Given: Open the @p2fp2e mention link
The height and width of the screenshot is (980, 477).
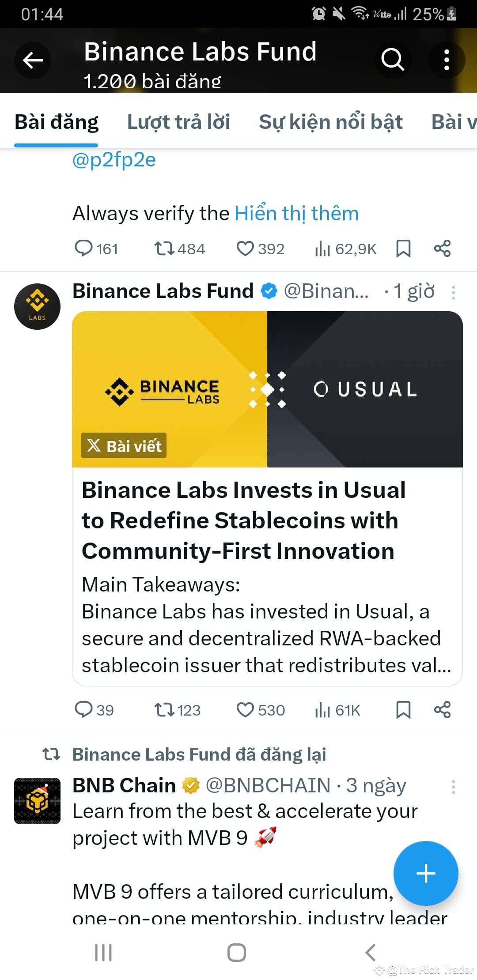Looking at the screenshot, I should tap(114, 160).
